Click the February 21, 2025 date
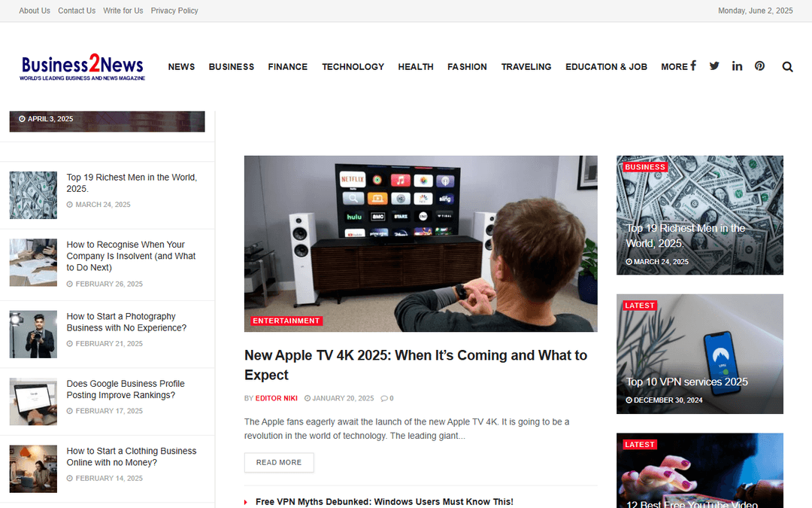This screenshot has height=508, width=812. pyautogui.click(x=105, y=344)
